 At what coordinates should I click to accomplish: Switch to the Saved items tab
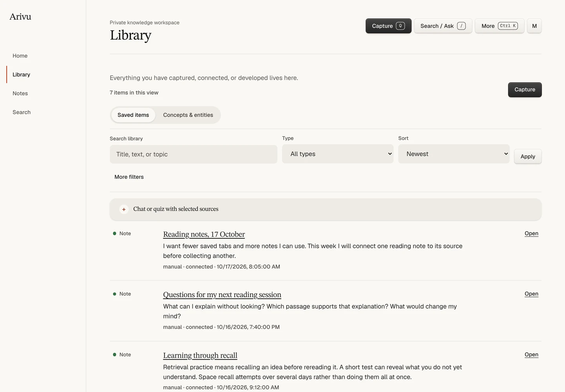[133, 115]
